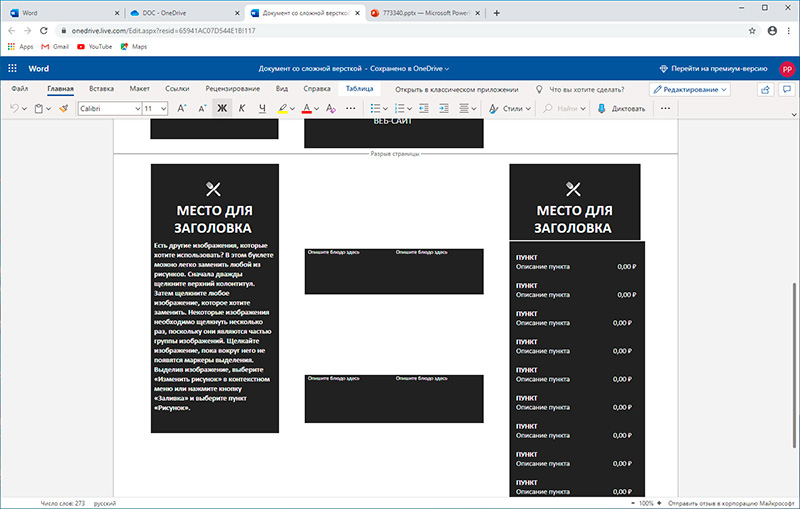Open the Calibri font name dropdown
The width and height of the screenshot is (800, 509).
[108, 108]
